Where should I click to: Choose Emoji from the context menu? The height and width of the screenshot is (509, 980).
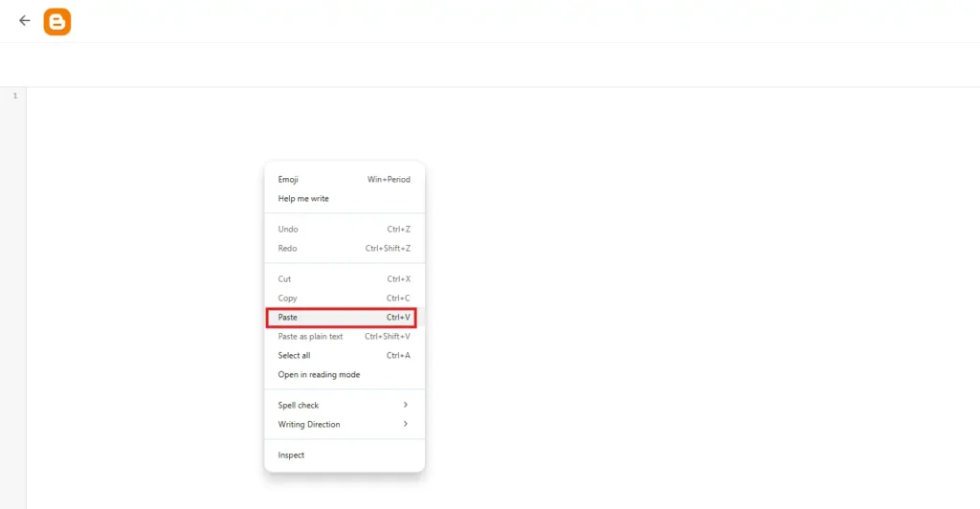[x=345, y=179]
